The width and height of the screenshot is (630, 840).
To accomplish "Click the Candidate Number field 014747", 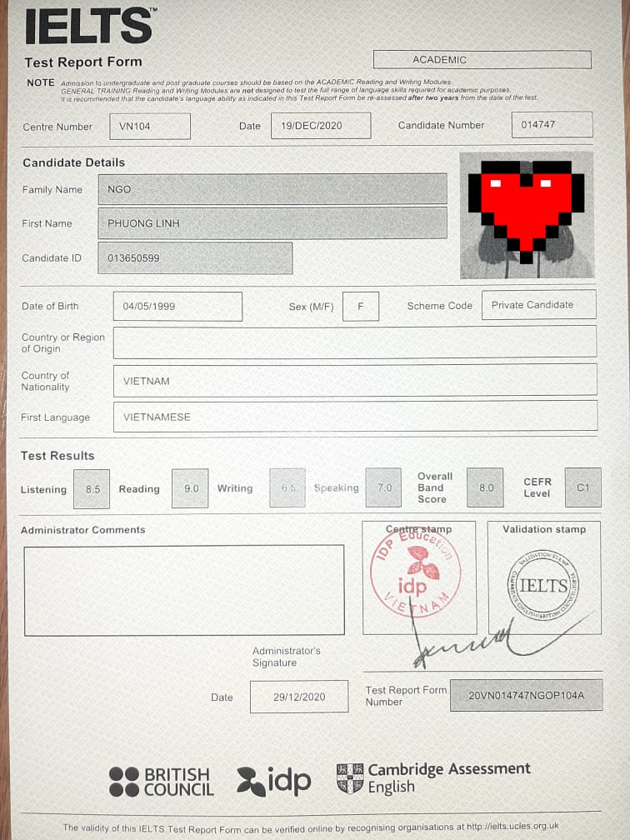I will [552, 125].
